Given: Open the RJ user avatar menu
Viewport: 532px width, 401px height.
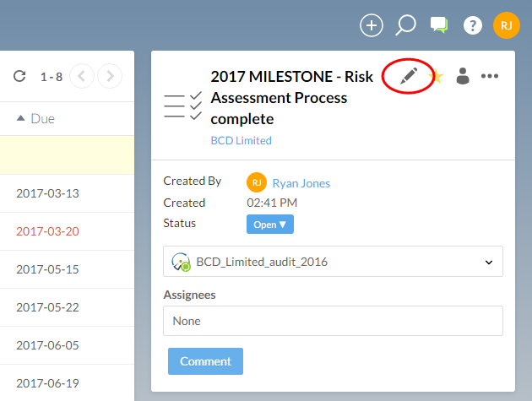Looking at the screenshot, I should coord(506,25).
